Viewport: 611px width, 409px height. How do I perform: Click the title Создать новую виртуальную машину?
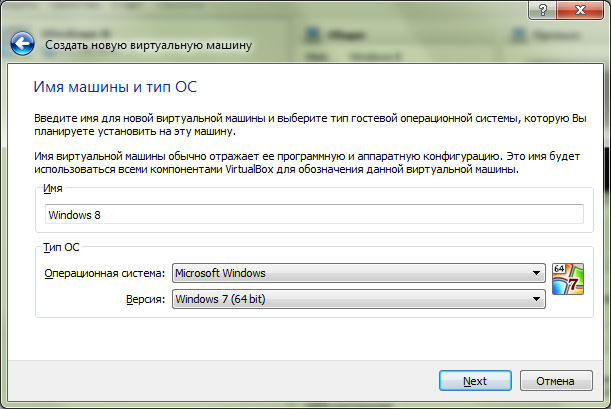[x=148, y=45]
